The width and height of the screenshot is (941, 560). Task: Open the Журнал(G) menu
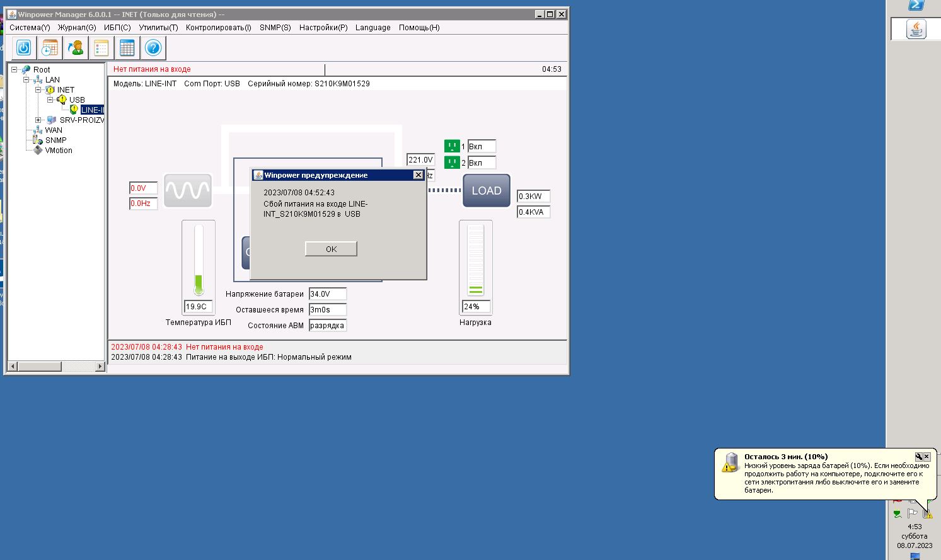pyautogui.click(x=77, y=28)
